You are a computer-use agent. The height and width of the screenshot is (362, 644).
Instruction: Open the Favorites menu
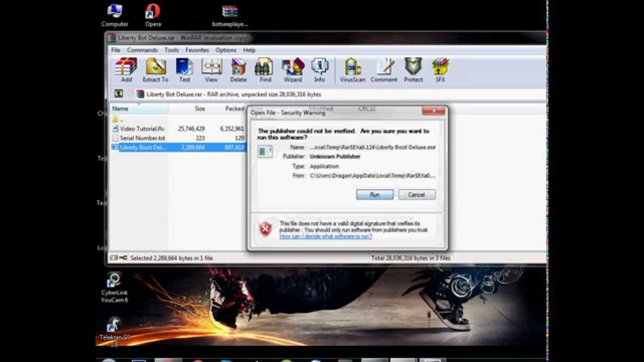(x=197, y=50)
